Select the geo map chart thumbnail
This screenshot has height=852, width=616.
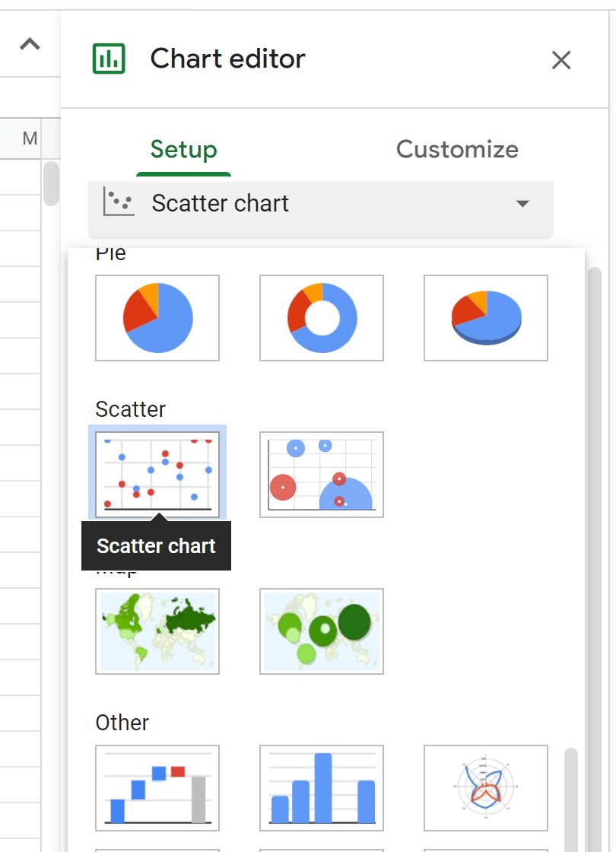157,631
